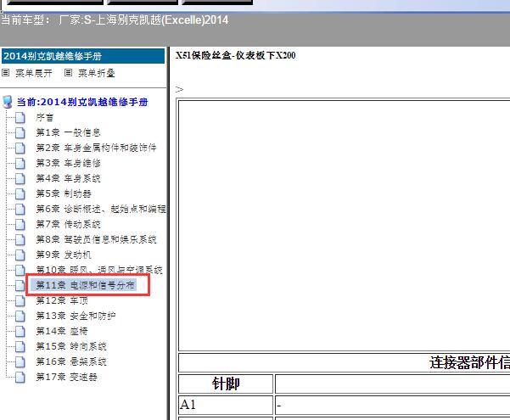Open 序言 in the manual tree
The image size is (510, 420).
45,117
